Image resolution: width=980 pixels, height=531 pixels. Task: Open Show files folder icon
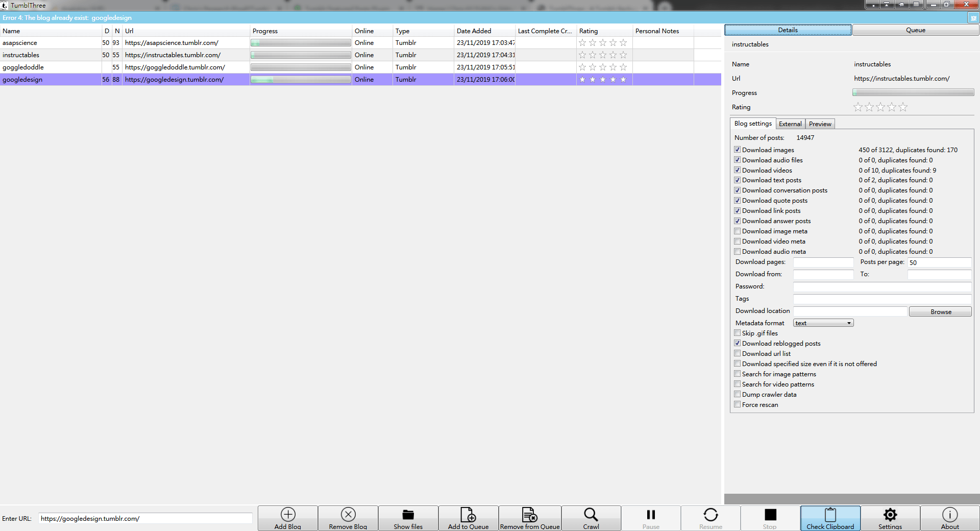pos(408,514)
